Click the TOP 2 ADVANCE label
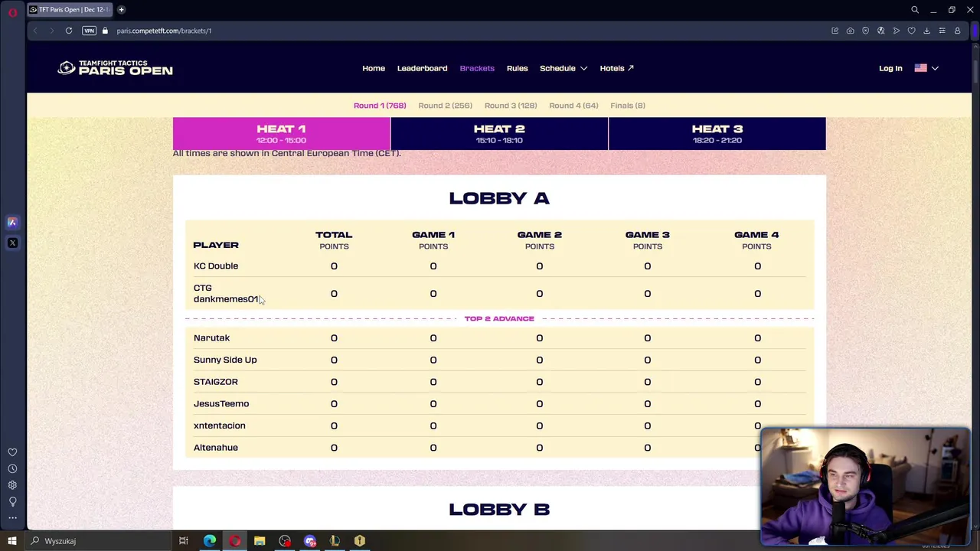 pos(499,318)
